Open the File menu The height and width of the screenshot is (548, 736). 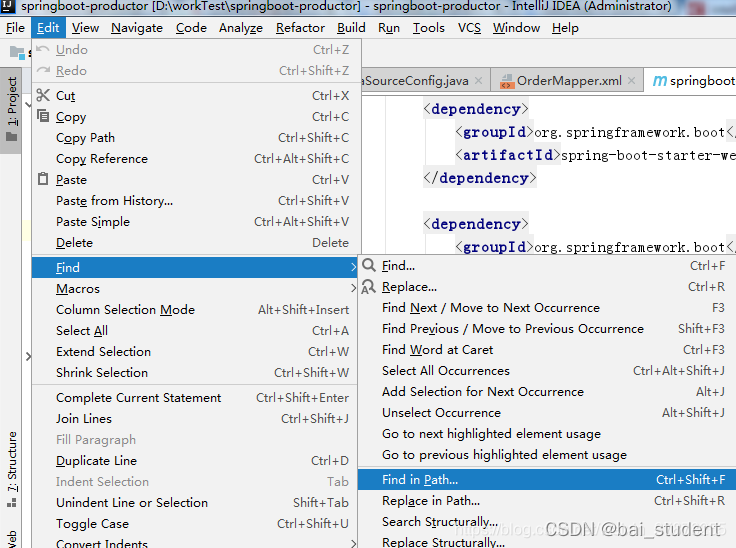click(15, 28)
